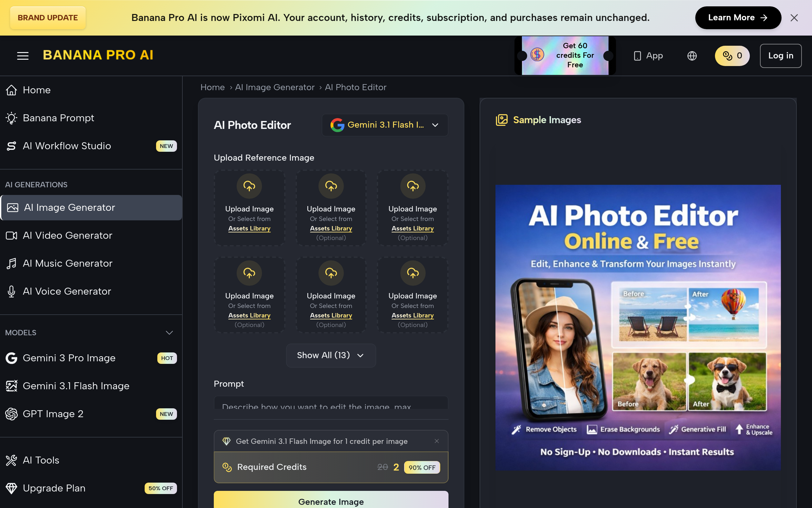The width and height of the screenshot is (812, 508).
Task: Click the Google G icon in model dropdown
Action: coord(337,125)
